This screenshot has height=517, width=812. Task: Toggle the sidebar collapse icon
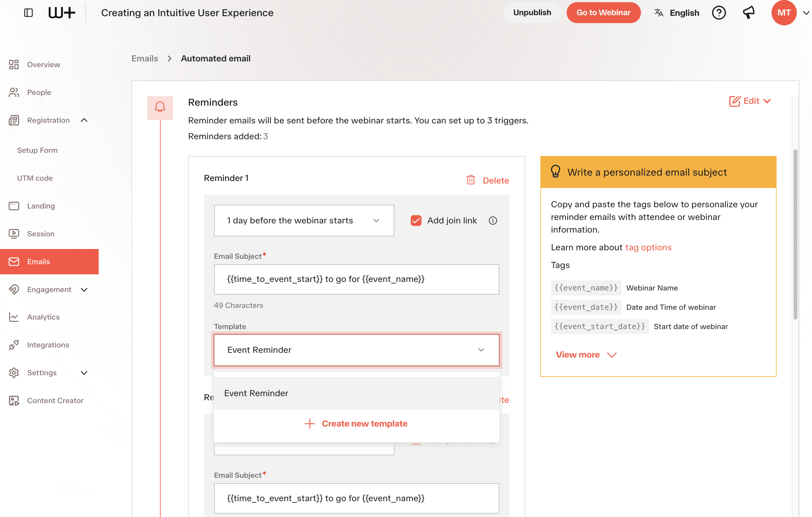28,13
